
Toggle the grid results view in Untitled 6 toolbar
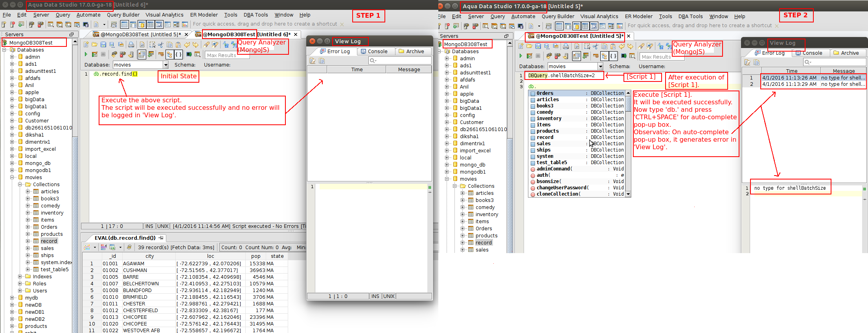tap(142, 54)
